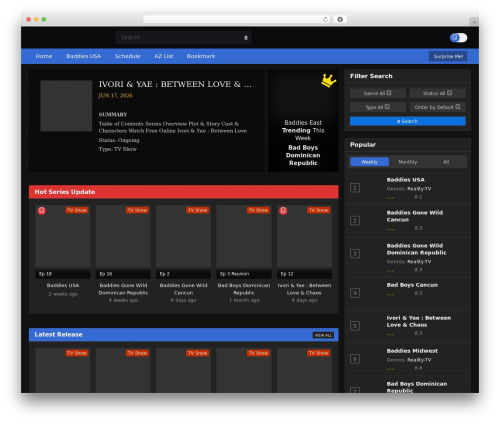Open the Baddies USA menu item
This screenshot has width=500, height=423.
[84, 56]
